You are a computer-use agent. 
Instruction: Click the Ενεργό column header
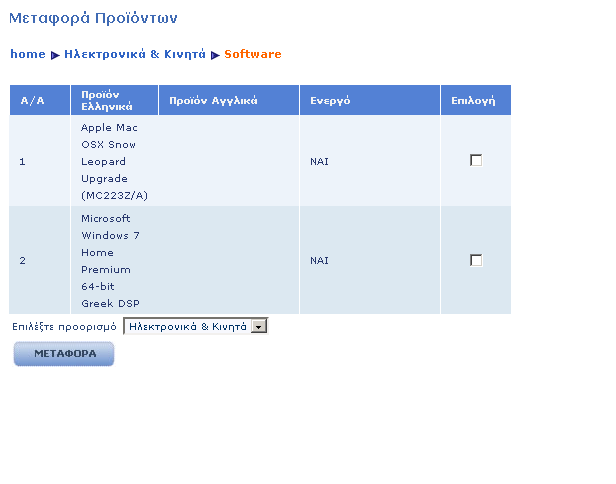click(370, 100)
